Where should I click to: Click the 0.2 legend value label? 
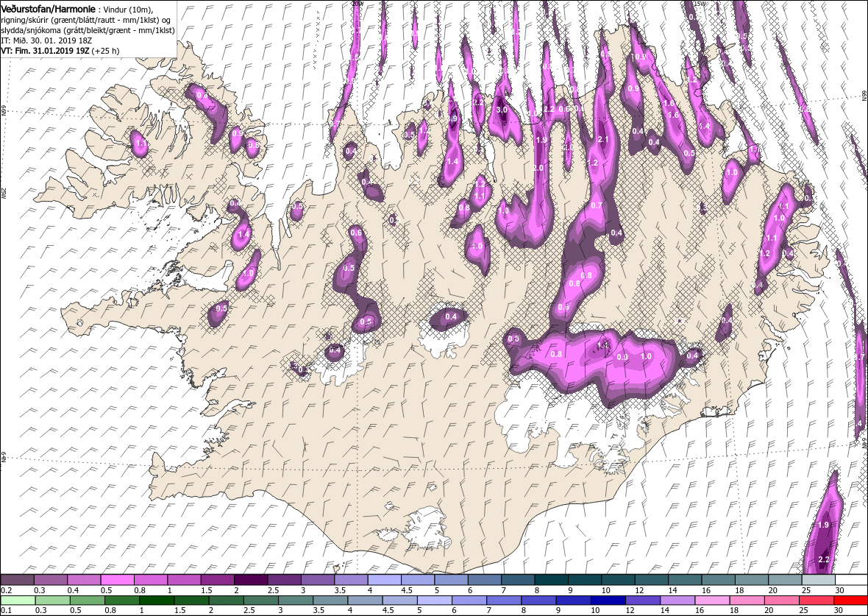[x=7, y=590]
